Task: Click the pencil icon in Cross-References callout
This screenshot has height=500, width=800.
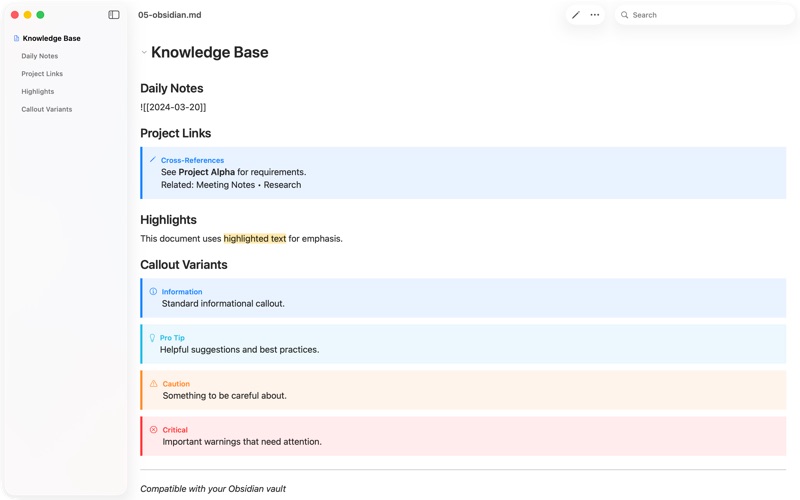Action: point(153,160)
